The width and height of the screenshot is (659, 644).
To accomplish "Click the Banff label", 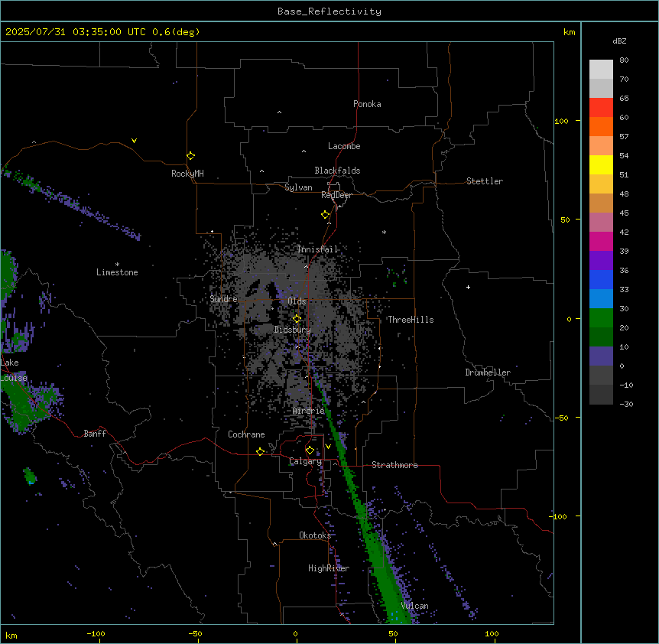I will tap(95, 434).
